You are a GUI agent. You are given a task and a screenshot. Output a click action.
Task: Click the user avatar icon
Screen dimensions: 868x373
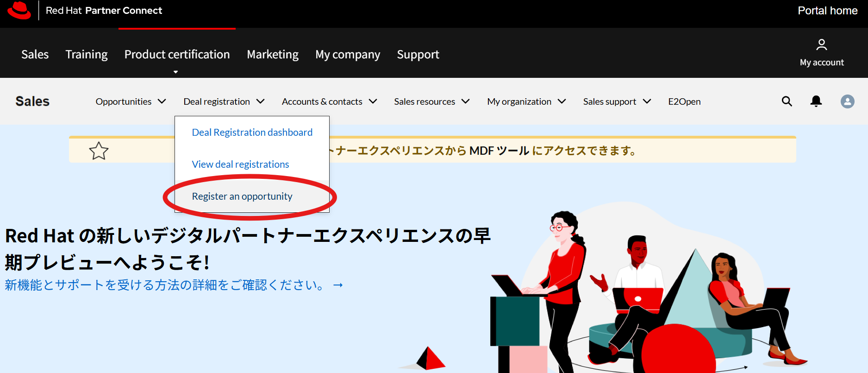[x=847, y=101]
